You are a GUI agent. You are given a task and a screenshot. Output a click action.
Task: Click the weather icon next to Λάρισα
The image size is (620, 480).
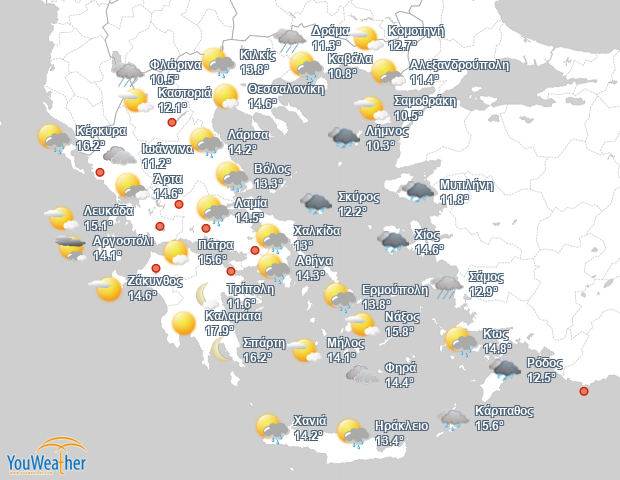206,142
